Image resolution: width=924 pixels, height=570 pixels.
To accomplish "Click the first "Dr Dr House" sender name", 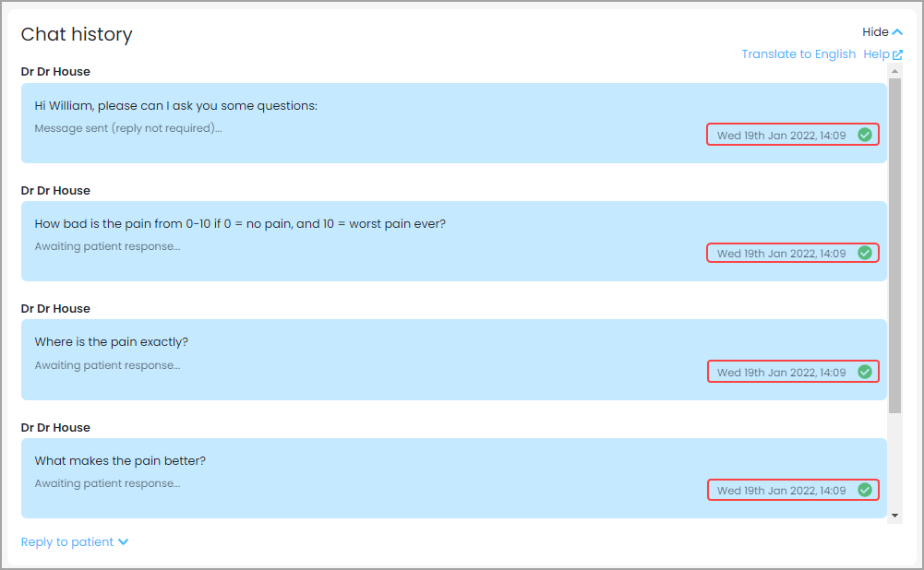I will [55, 72].
